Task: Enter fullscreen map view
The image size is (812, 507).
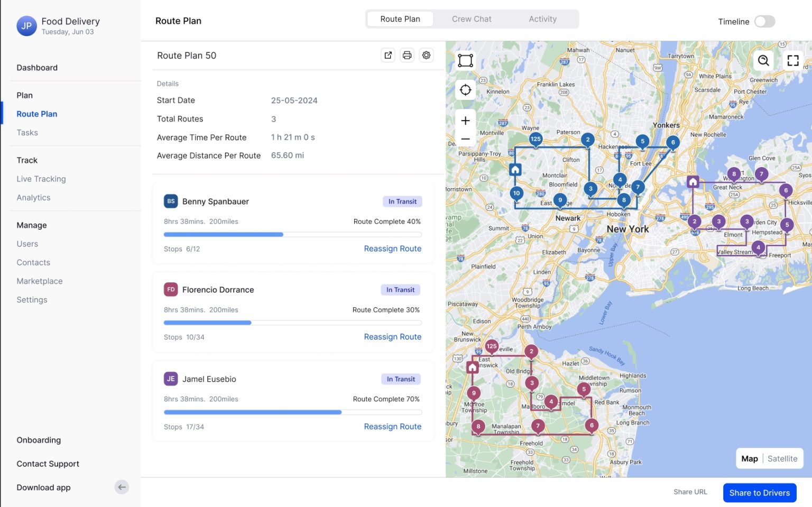Action: 792,60
